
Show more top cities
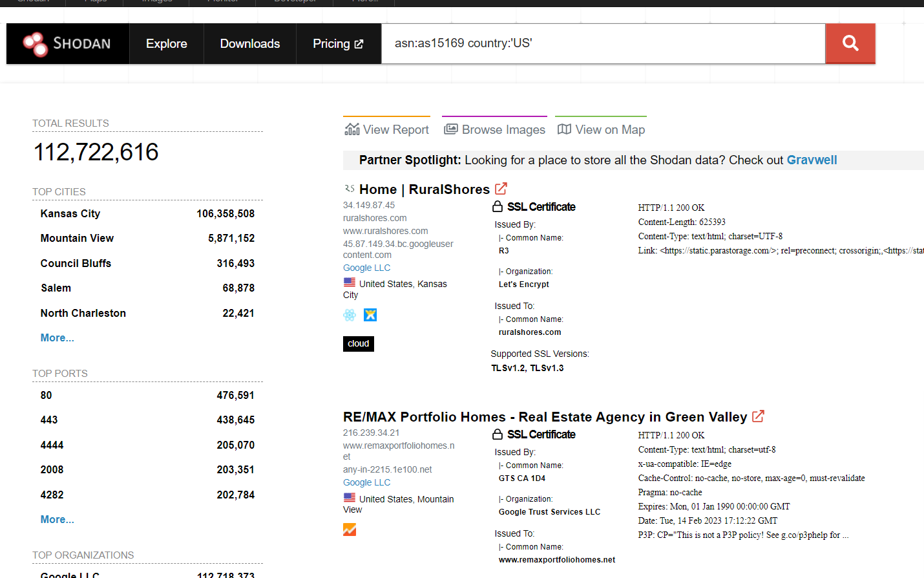(57, 337)
